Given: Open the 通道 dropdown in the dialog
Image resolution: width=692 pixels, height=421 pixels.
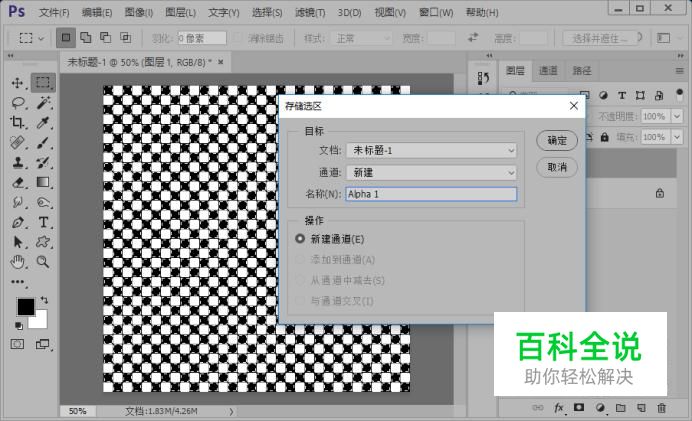Looking at the screenshot, I should [431, 173].
